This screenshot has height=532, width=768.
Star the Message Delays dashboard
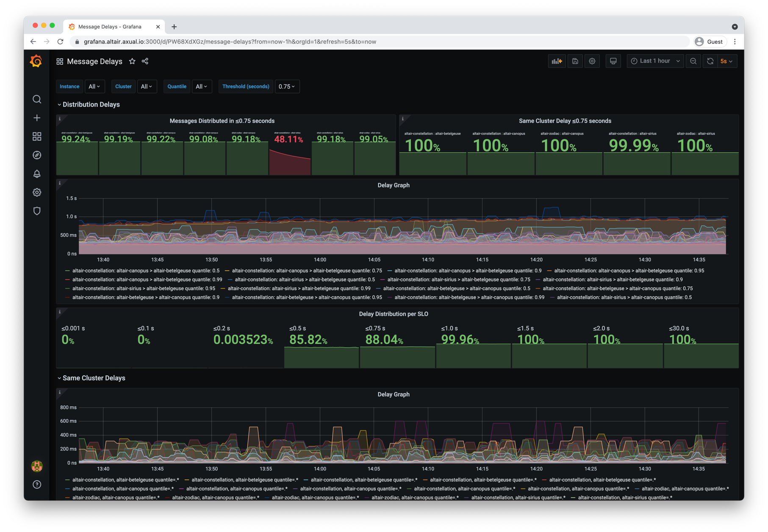point(132,61)
